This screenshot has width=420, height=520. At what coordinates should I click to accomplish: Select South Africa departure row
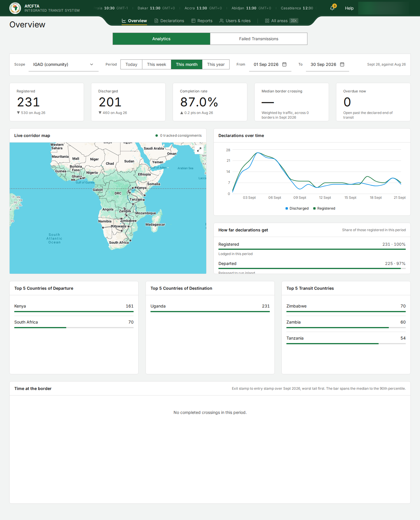[74, 324]
